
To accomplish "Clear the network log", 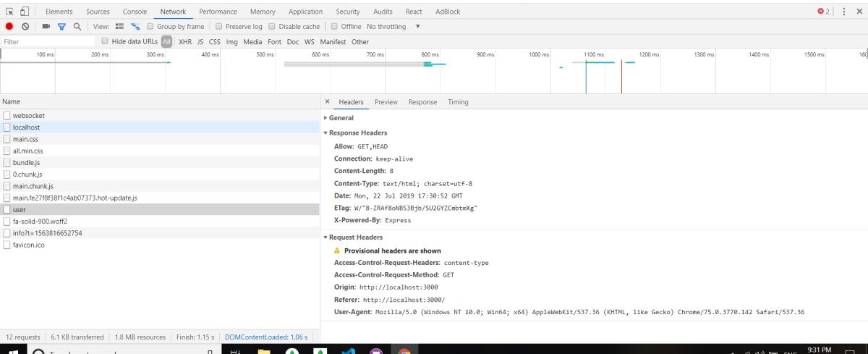I will coord(25,27).
